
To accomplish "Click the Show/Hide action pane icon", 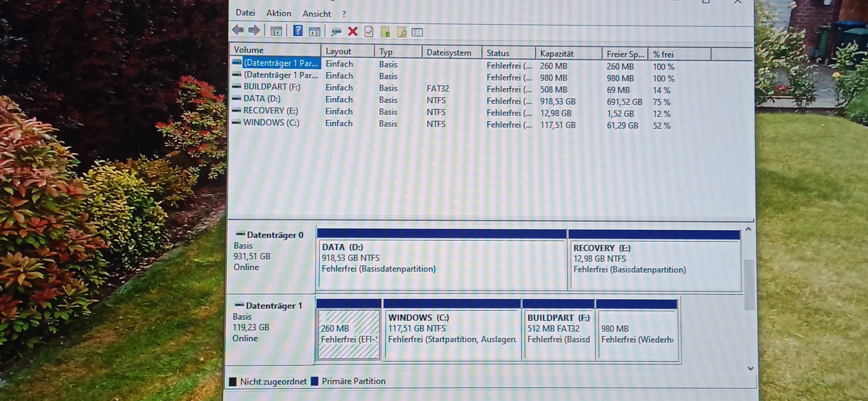I will click(x=314, y=32).
